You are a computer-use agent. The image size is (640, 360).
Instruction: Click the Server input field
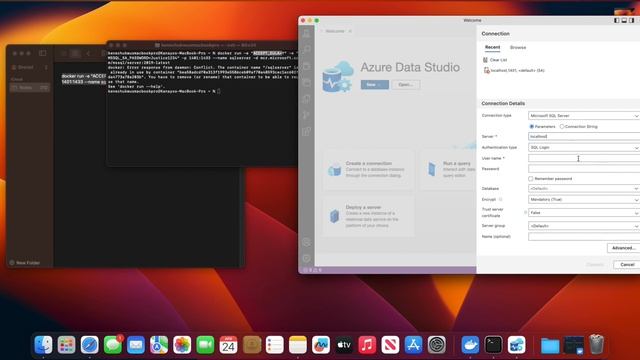584,136
